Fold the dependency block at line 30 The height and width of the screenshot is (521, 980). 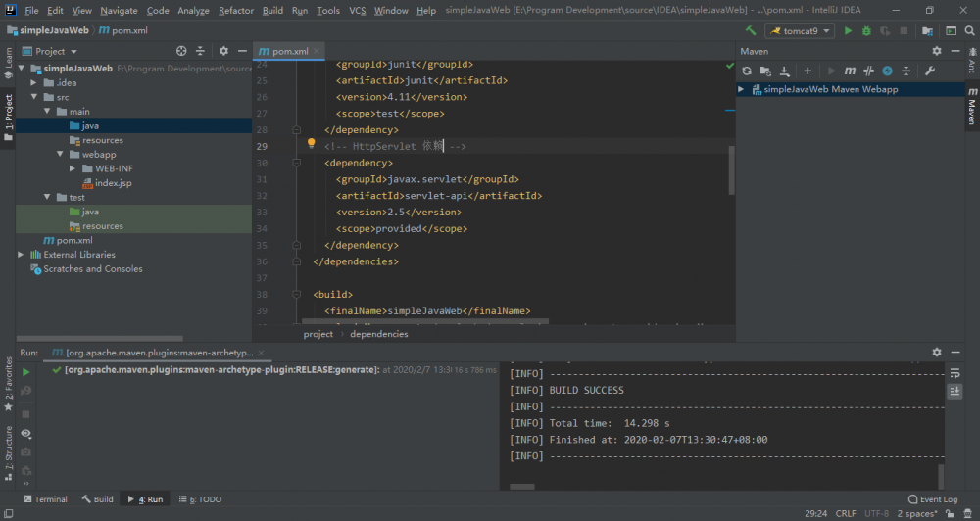pyautogui.click(x=297, y=163)
